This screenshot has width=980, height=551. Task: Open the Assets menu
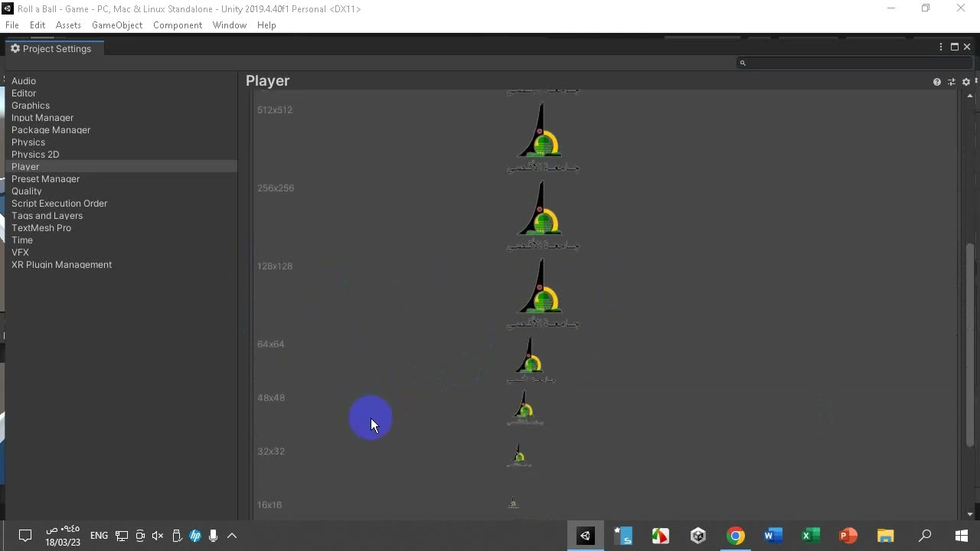[68, 25]
